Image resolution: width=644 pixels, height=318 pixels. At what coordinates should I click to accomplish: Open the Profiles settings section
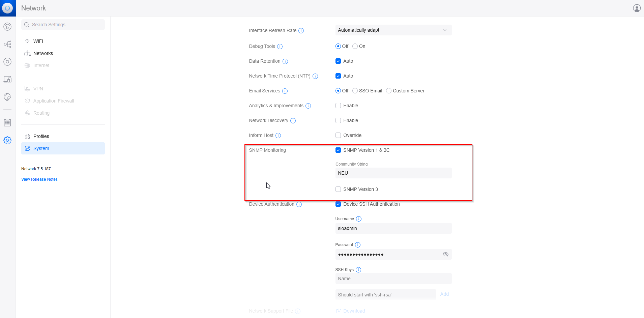(x=41, y=136)
